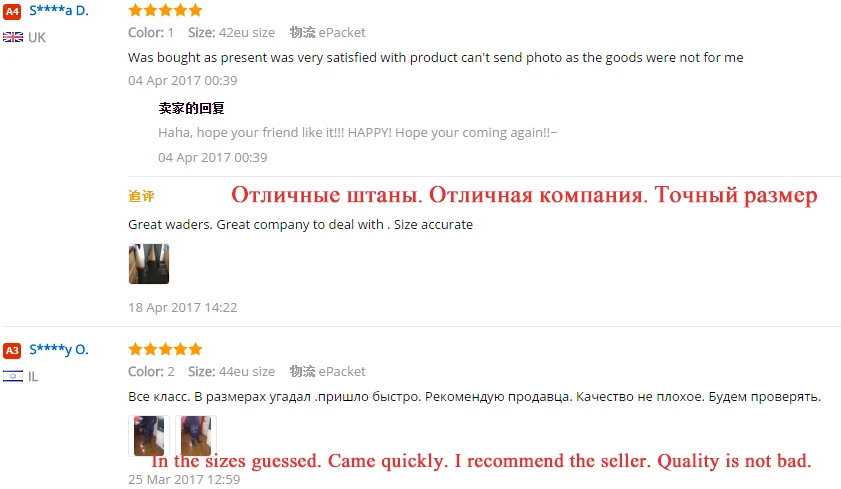Click ePacket shipping label in the first review
841x489 pixels.
[x=342, y=33]
